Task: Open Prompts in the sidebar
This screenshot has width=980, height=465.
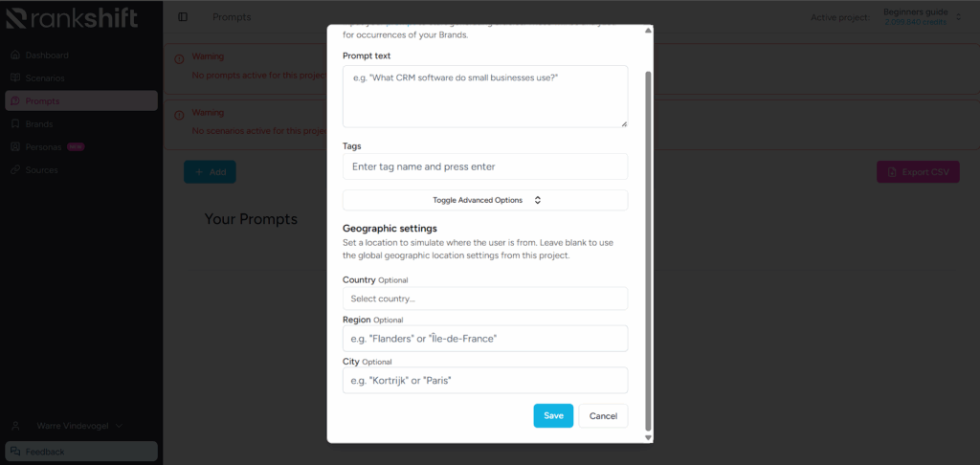Action: click(x=81, y=100)
